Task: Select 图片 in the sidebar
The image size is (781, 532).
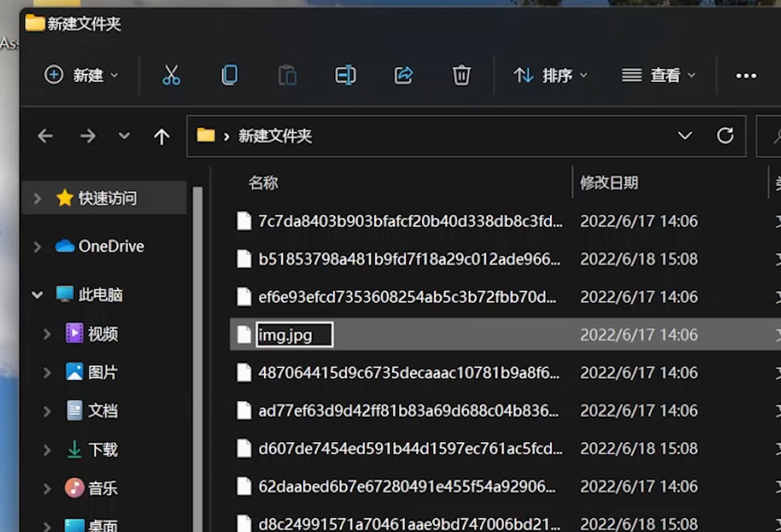Action: (x=104, y=372)
